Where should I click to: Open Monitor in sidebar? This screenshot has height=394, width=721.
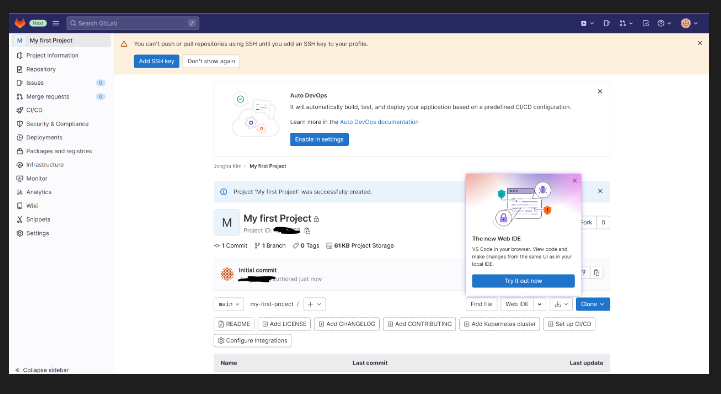[62, 178]
